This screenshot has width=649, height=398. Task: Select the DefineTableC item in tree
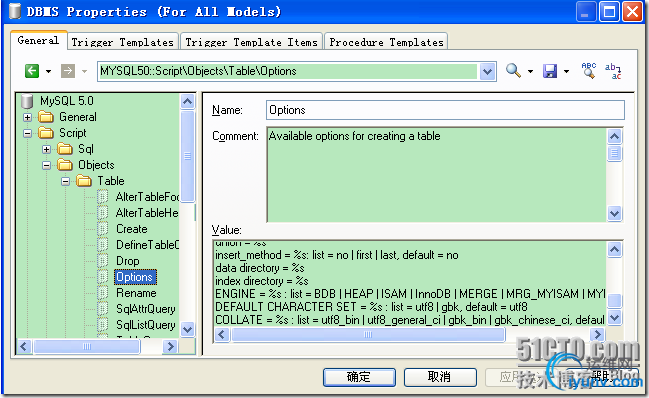coord(147,245)
